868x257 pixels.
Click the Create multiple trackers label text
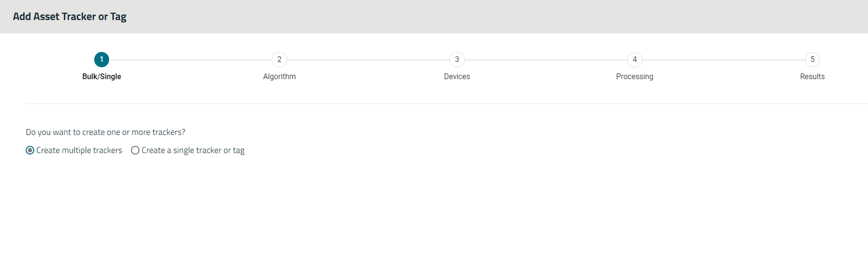[79, 150]
